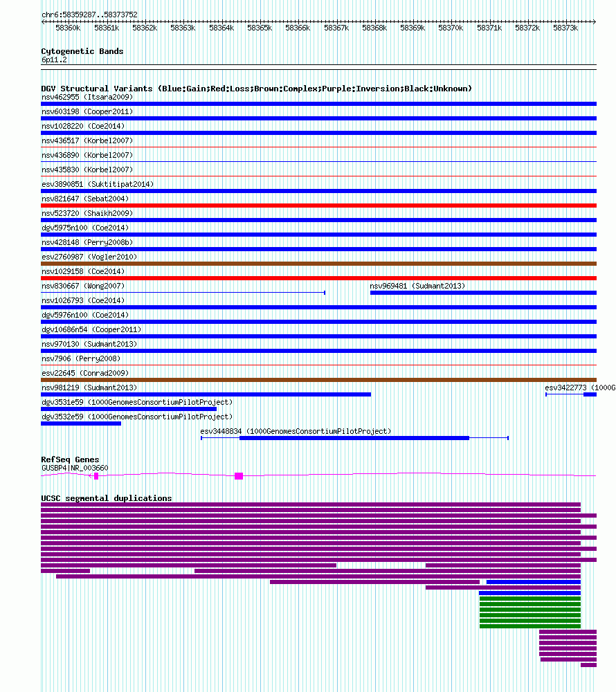616x692 pixels.
Task: Select the 6p11.2 band label
Action: [54, 60]
